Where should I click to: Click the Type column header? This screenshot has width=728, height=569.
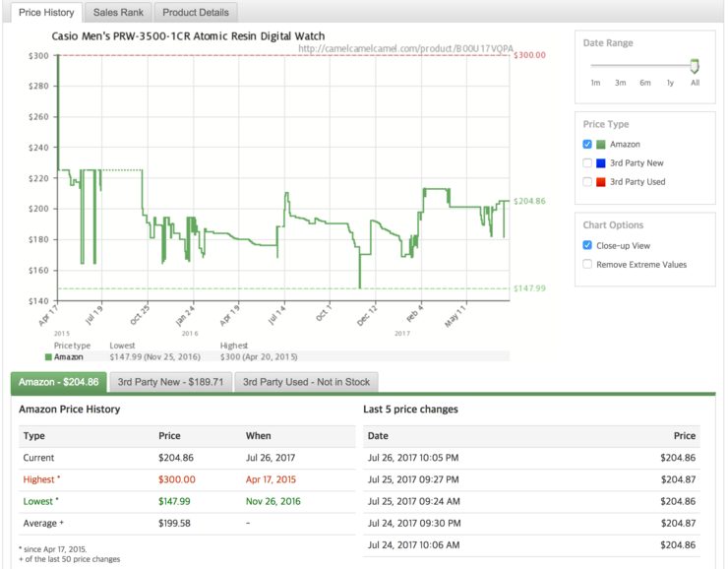click(x=33, y=436)
